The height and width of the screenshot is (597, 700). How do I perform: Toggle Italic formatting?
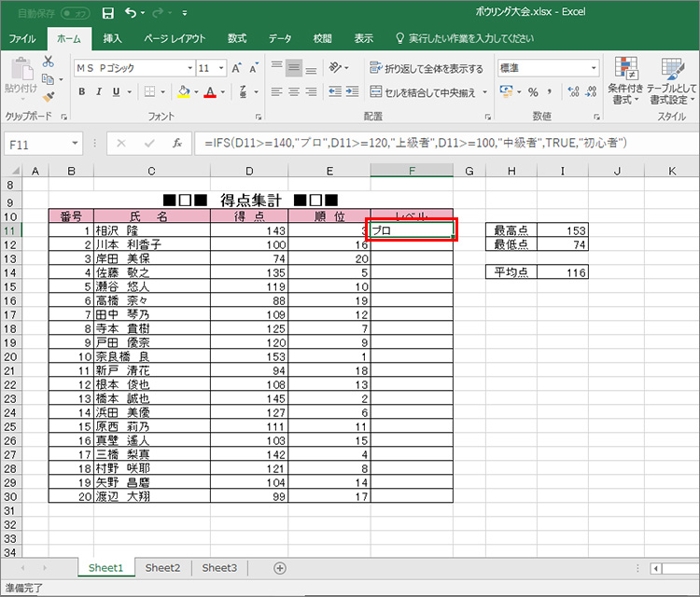click(100, 92)
